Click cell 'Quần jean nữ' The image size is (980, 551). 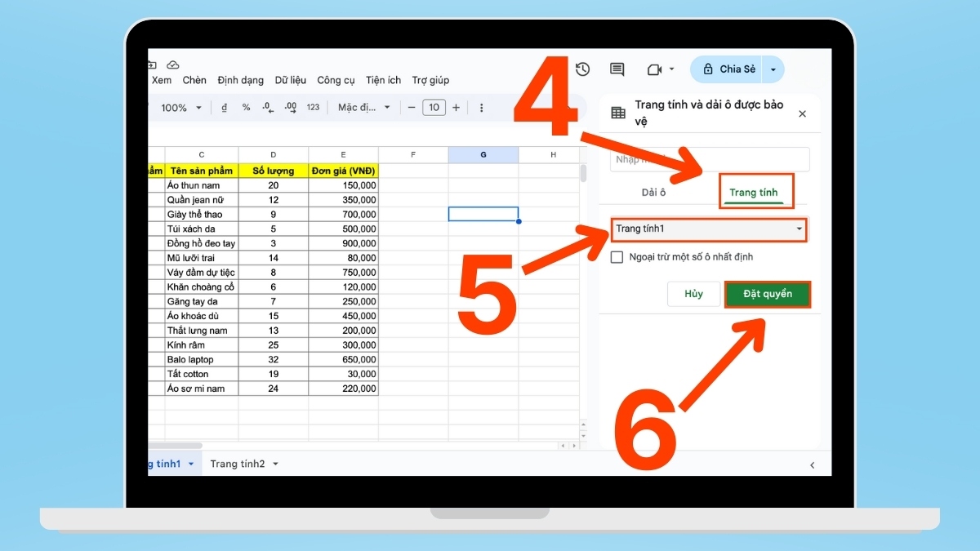(202, 200)
